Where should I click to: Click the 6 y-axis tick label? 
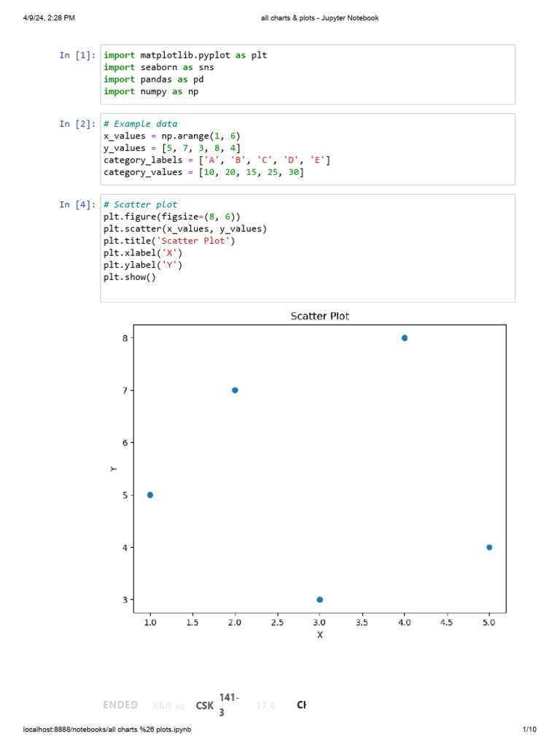point(125,443)
